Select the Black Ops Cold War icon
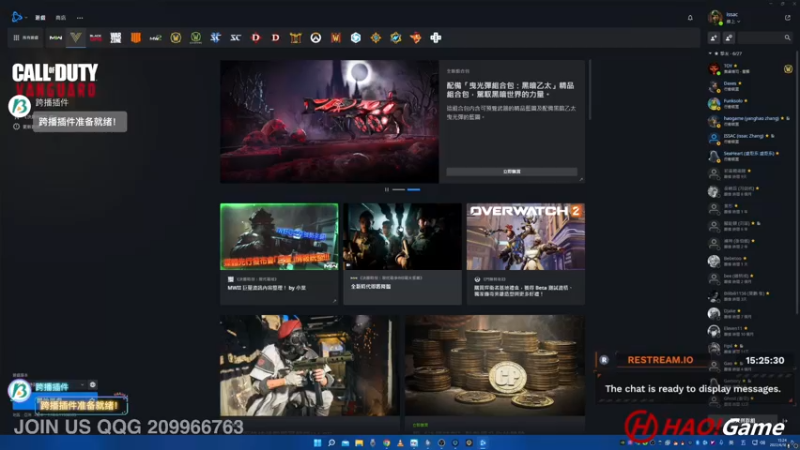Viewport: 800px width, 450px height. click(95, 38)
